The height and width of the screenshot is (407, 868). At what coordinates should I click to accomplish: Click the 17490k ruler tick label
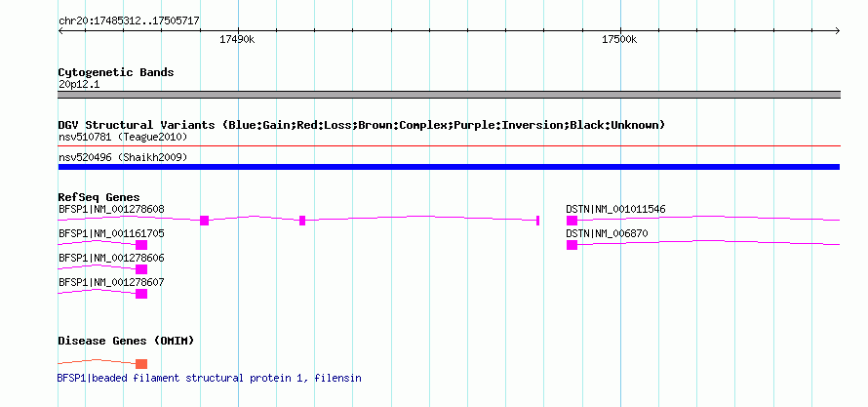pyautogui.click(x=238, y=40)
